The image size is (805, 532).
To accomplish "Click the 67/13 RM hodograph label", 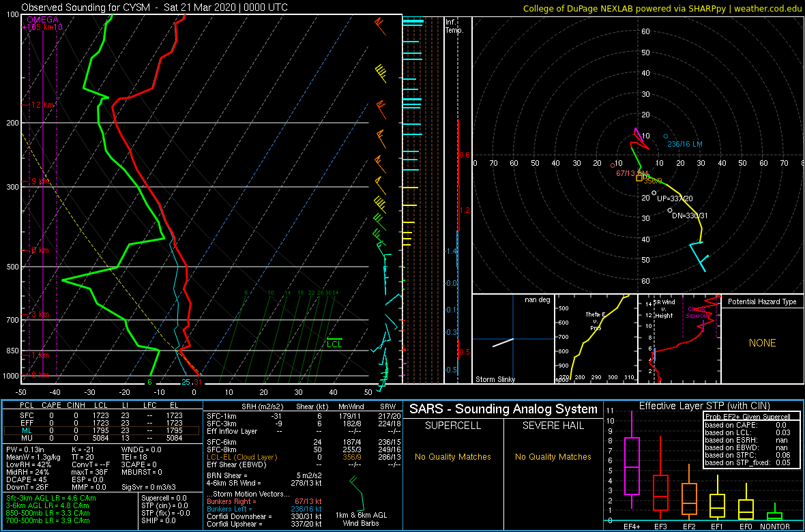I will point(632,173).
